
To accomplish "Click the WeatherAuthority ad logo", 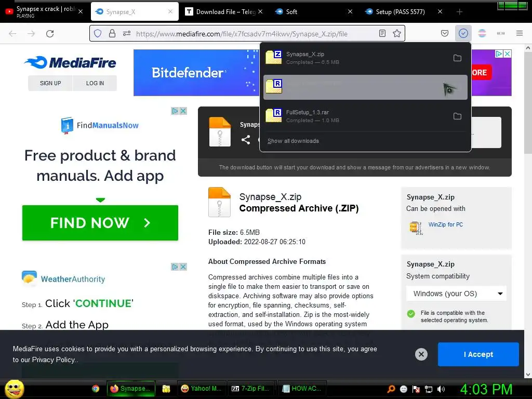I will (x=63, y=278).
